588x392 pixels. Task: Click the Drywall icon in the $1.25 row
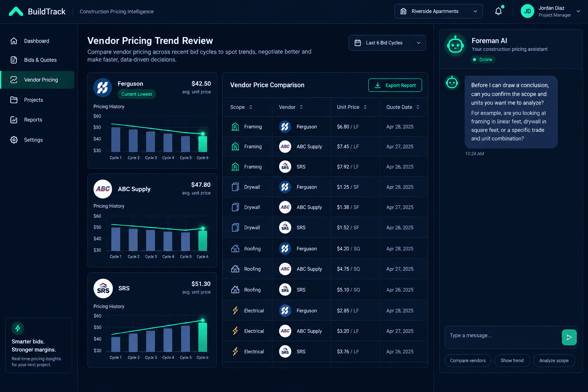235,187
